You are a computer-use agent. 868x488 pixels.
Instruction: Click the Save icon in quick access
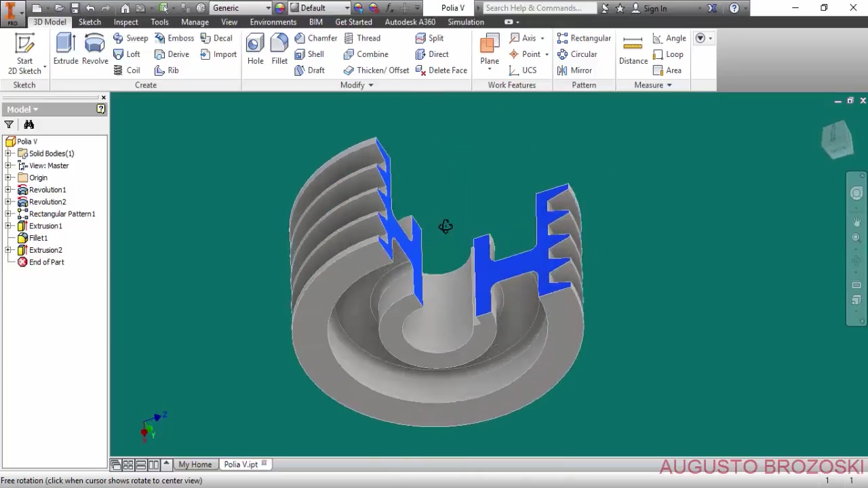point(75,8)
